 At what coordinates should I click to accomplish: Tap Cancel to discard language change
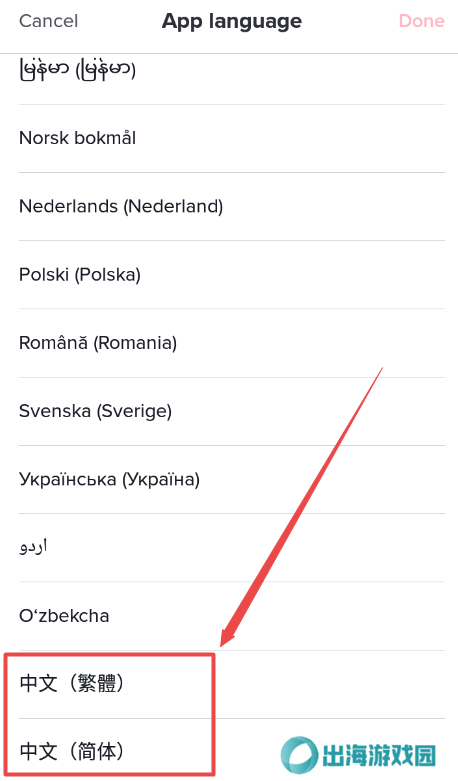coord(48,21)
